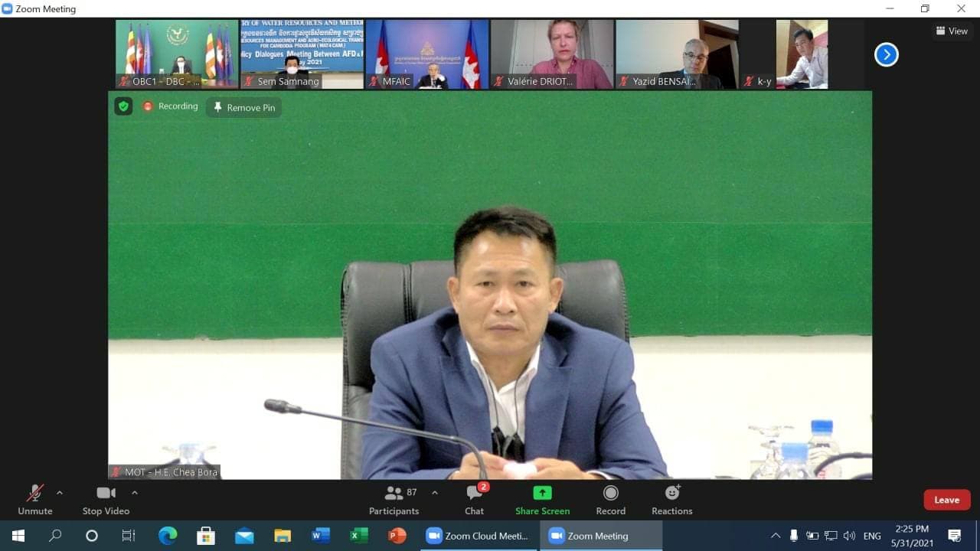Open the View layout menu
The width and height of the screenshot is (980, 551).
click(x=952, y=31)
